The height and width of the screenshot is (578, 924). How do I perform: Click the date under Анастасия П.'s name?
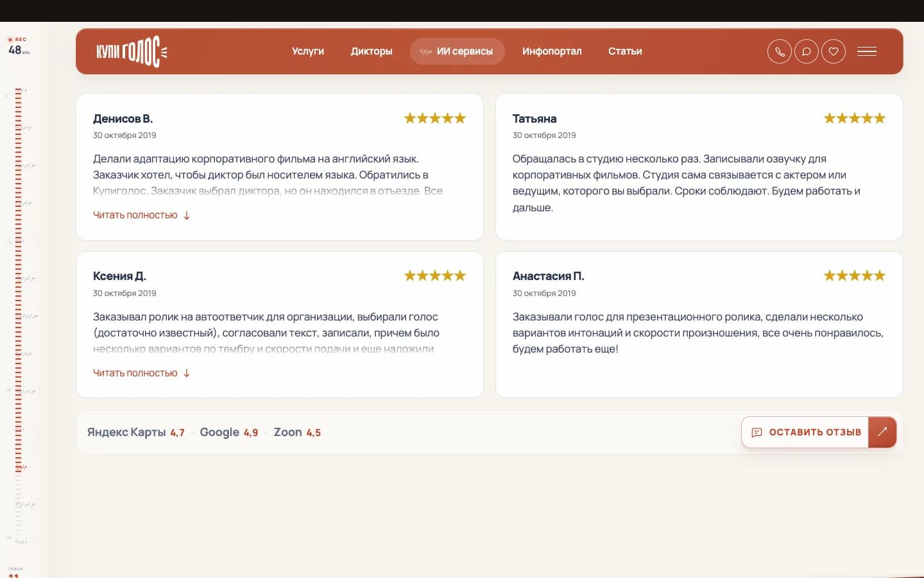544,293
